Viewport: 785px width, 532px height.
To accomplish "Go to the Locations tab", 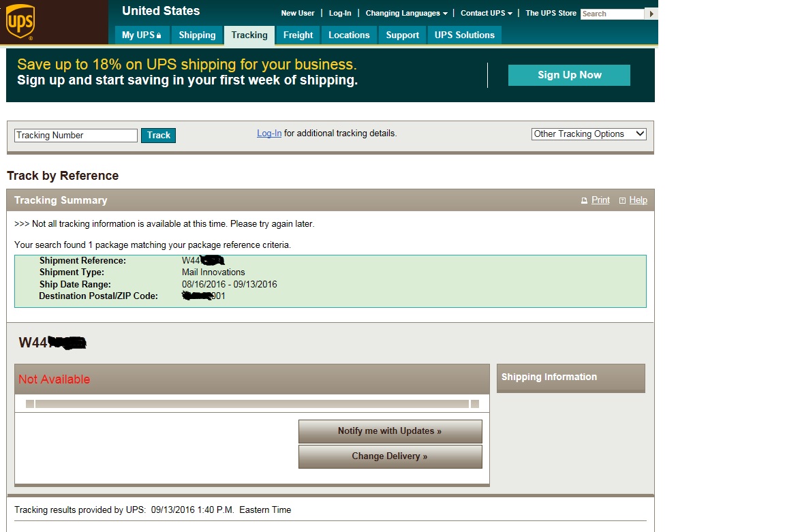I will pos(349,35).
